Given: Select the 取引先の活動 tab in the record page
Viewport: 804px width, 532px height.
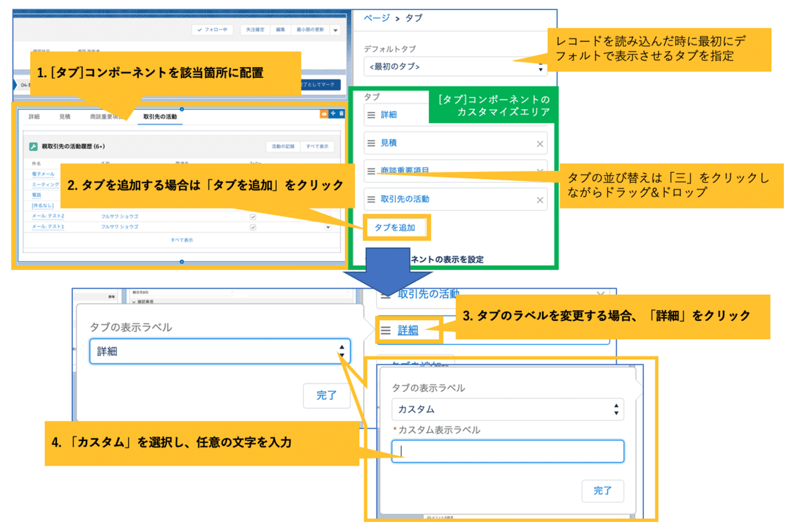Looking at the screenshot, I should pos(160,117).
